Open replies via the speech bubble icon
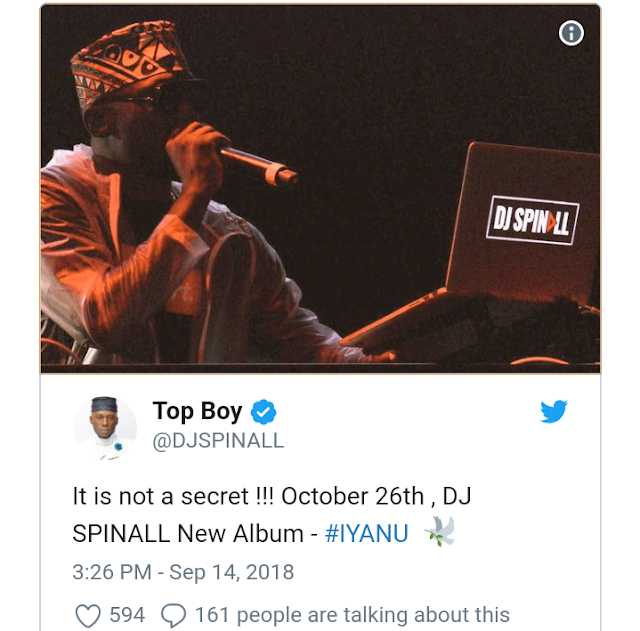 (173, 615)
